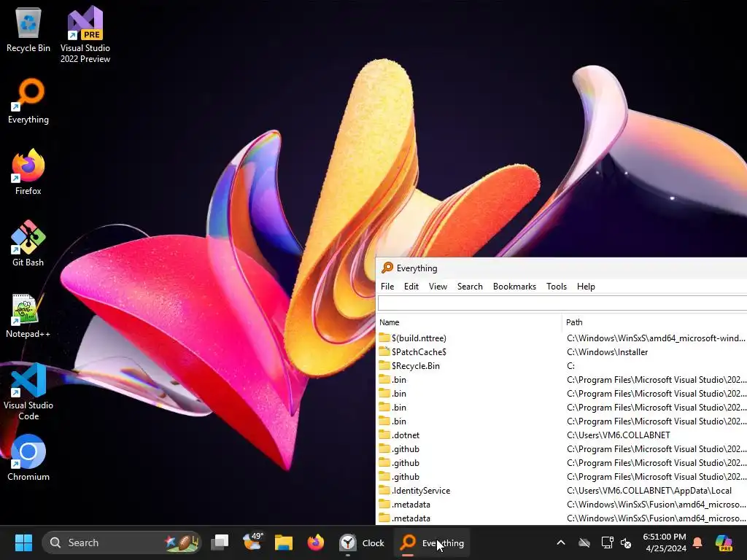Sort results by the Path column header

[654, 322]
